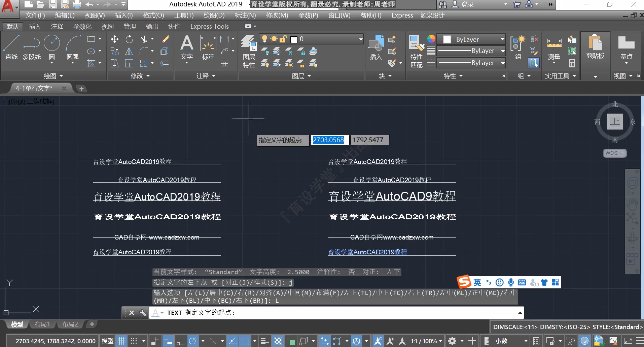Click the Hatch tool icon

coord(91,63)
